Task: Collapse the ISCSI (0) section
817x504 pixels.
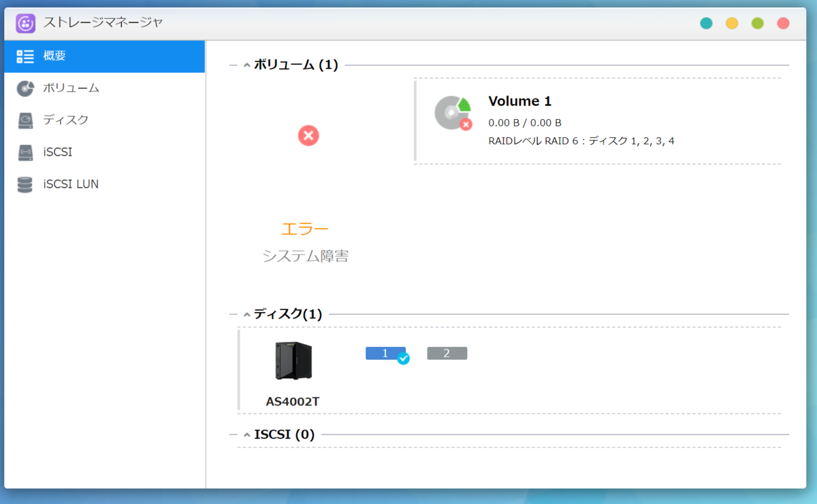Action: pyautogui.click(x=246, y=434)
